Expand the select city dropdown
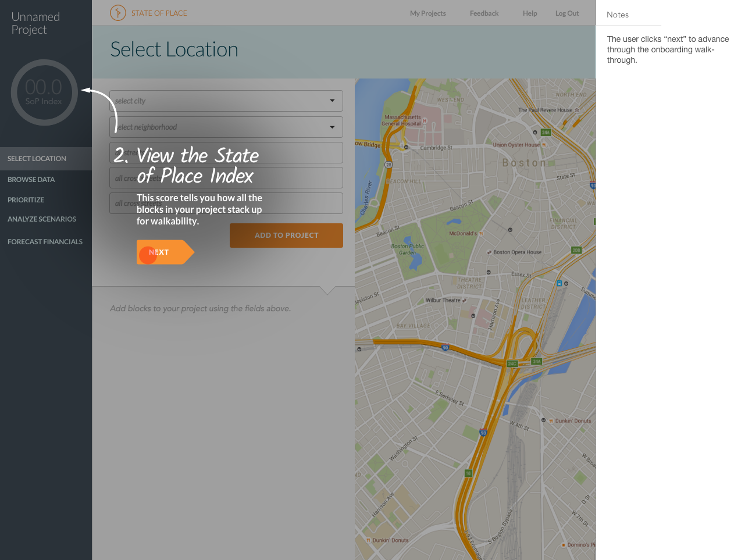Screen dimensions: 752x560 click(226, 101)
